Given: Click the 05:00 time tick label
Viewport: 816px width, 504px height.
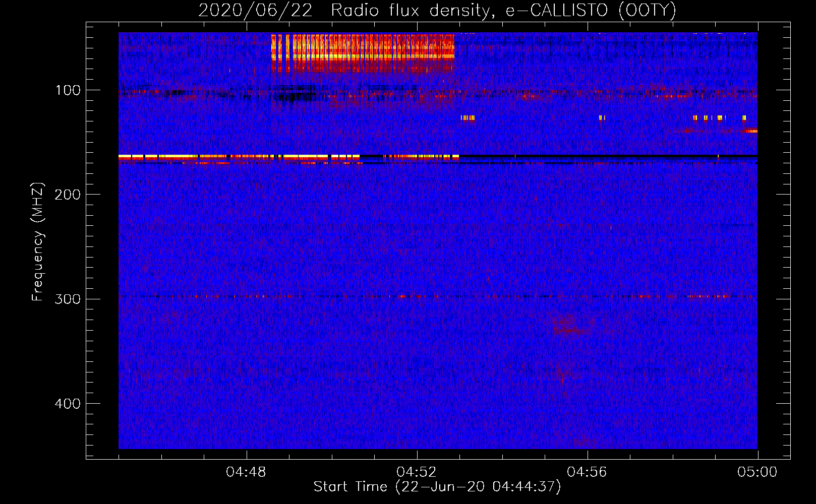Looking at the screenshot, I should click(757, 472).
